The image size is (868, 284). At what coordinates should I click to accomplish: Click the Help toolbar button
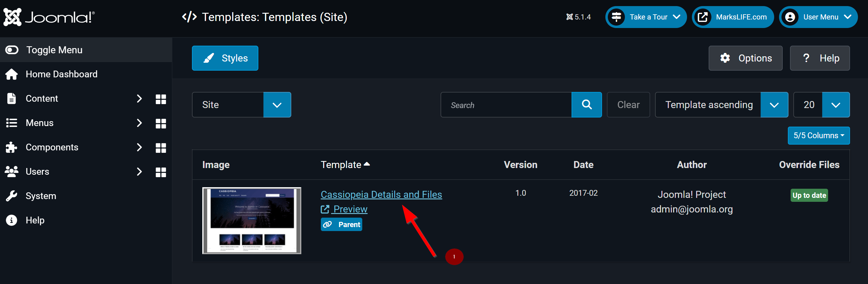[x=820, y=58]
